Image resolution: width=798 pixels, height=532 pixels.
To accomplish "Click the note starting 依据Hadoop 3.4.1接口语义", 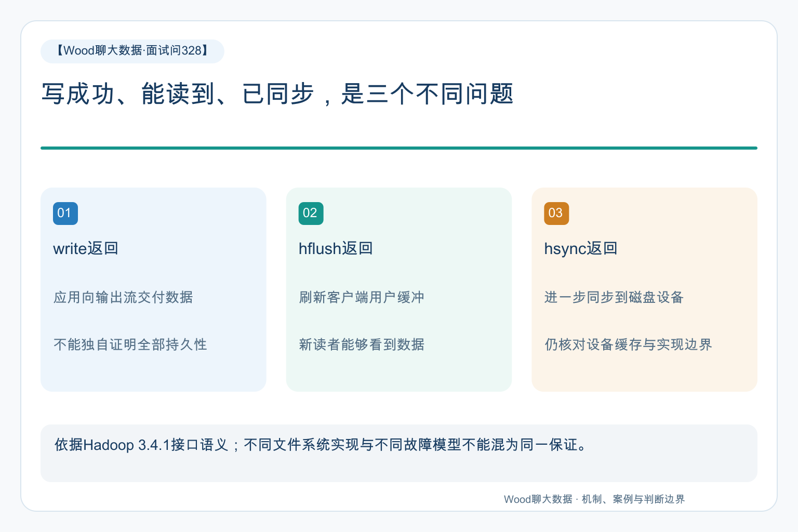I will point(321,445).
